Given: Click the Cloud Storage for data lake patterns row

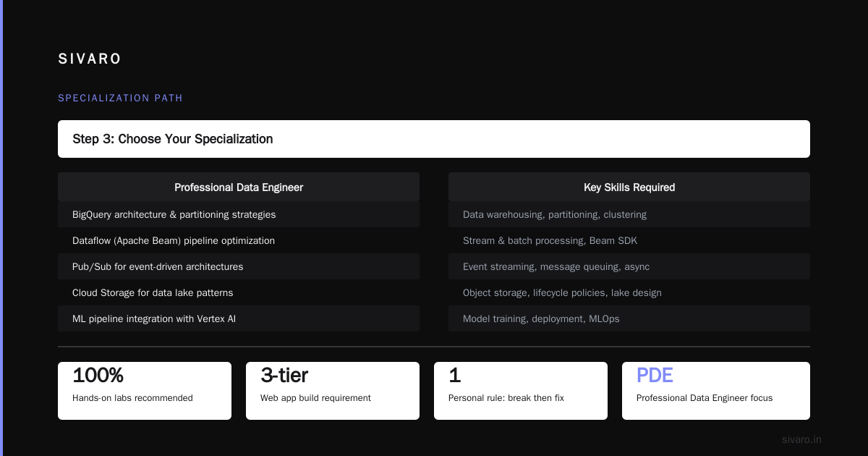Looking at the screenshot, I should pyautogui.click(x=239, y=292).
